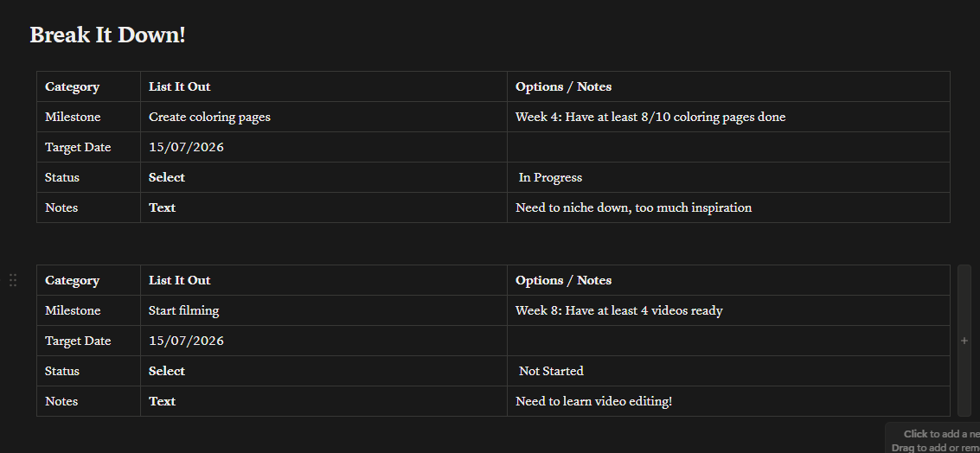Click the 'Break It Down!' heading
The height and width of the screenshot is (453, 980).
pyautogui.click(x=107, y=35)
